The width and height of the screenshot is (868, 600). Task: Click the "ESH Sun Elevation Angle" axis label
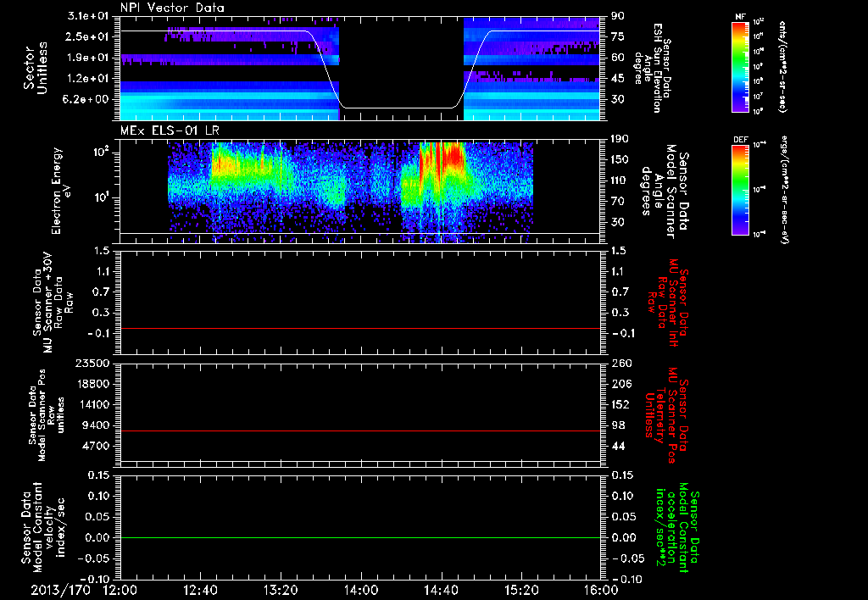(x=654, y=68)
